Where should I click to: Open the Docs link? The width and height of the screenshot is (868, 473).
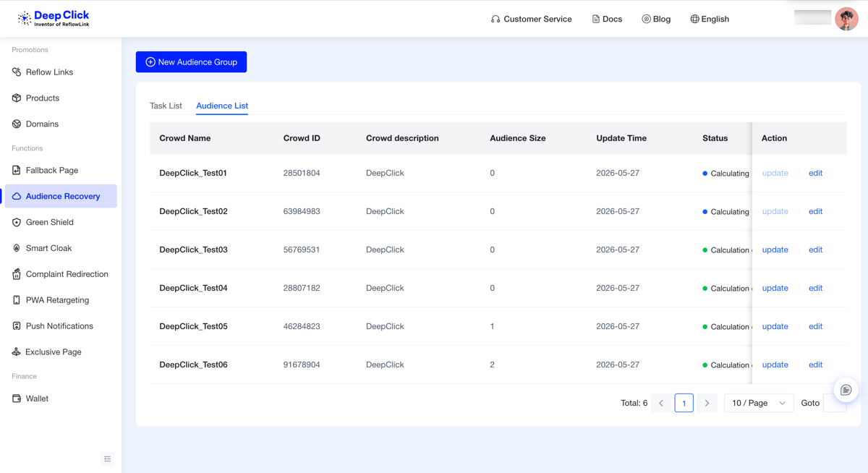tap(607, 20)
